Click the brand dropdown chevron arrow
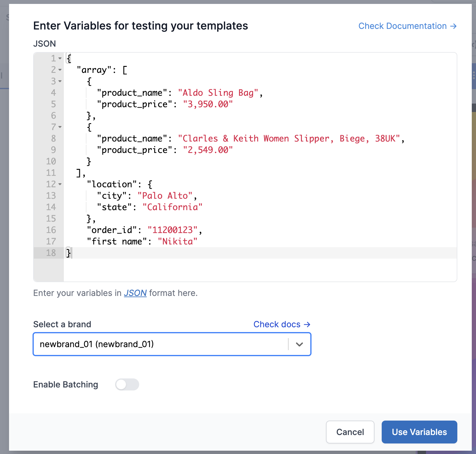This screenshot has width=476, height=454. [x=299, y=344]
